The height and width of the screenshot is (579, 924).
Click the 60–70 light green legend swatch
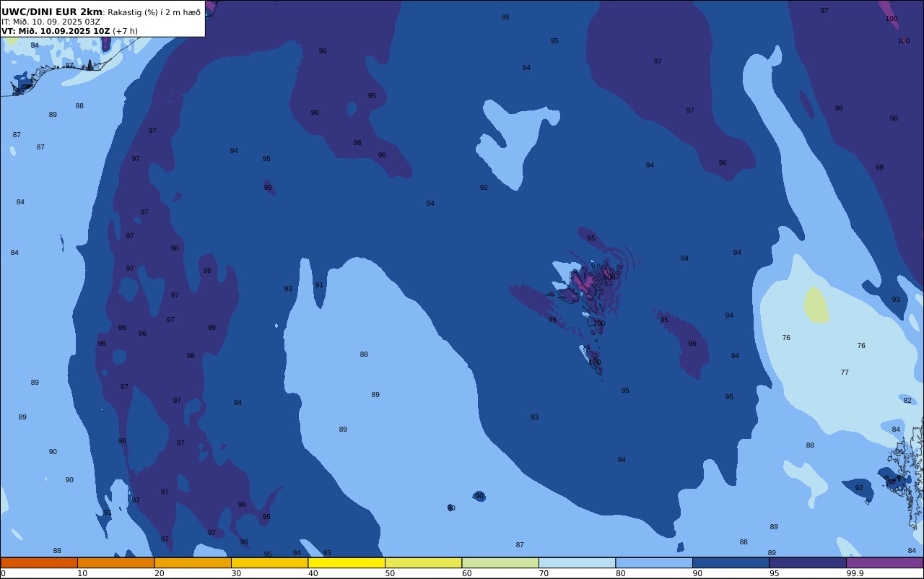point(500,562)
